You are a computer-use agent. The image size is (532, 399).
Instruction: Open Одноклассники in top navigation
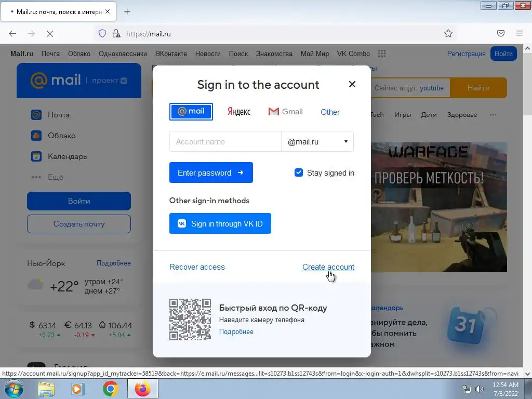[x=123, y=54]
